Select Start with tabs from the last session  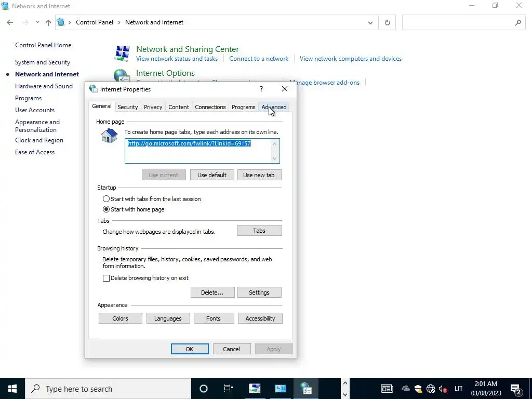(106, 199)
